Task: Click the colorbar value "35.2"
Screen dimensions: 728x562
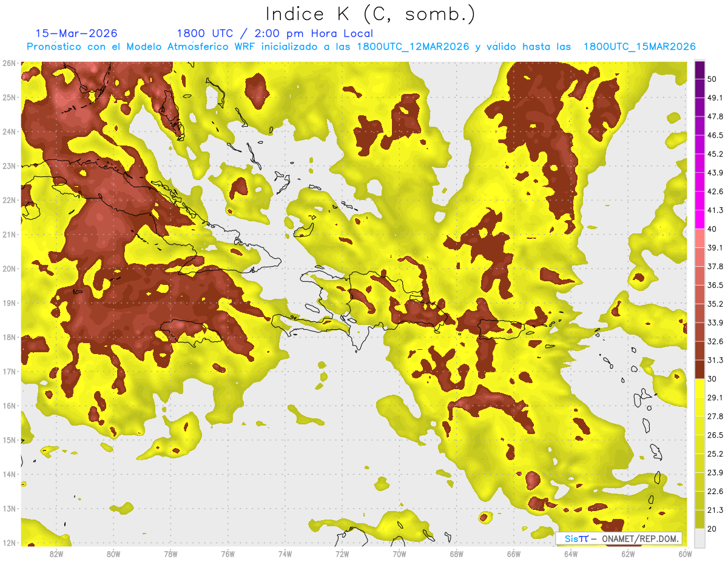Action: click(x=715, y=304)
